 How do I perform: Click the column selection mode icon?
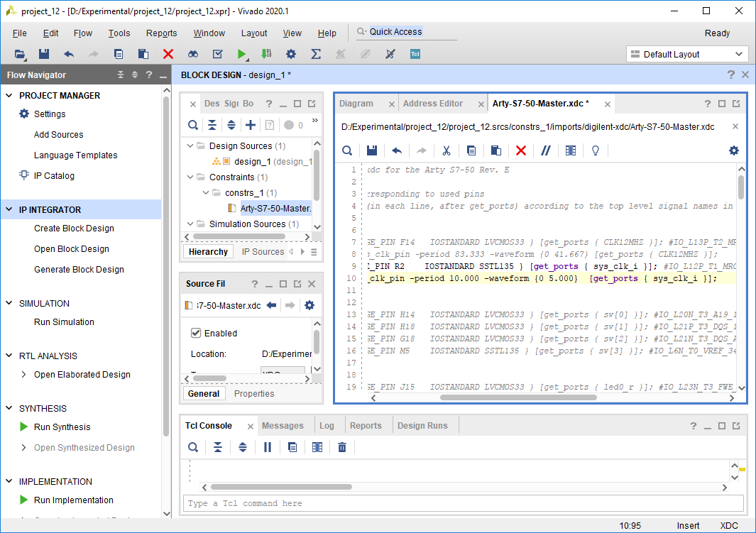click(571, 151)
